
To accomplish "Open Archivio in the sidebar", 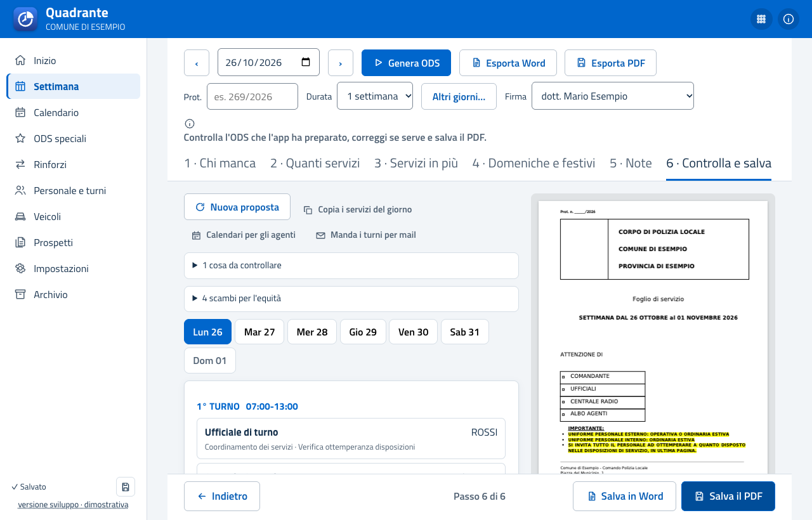I will 73,294.
